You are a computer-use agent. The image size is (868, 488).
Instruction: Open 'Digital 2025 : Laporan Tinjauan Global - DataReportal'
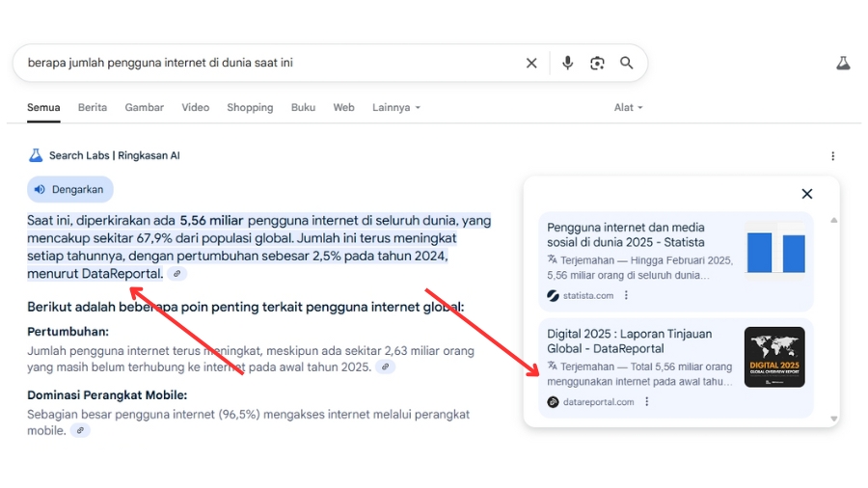(630, 340)
